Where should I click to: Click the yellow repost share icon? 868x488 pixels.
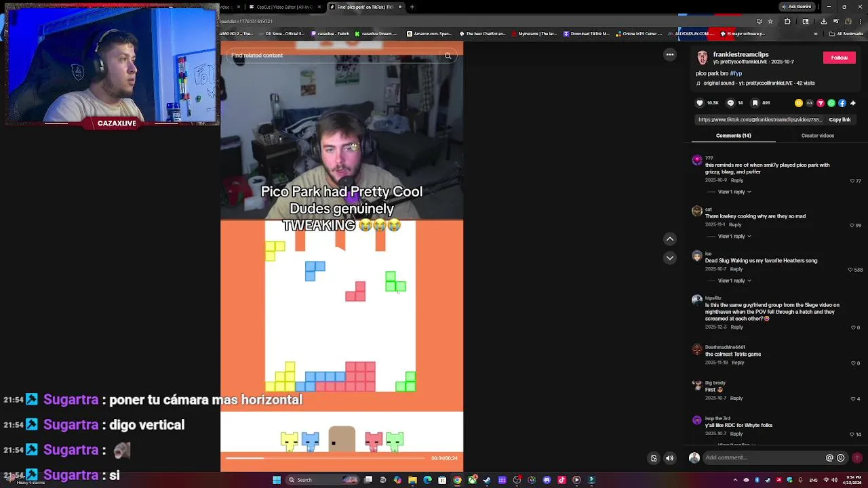coord(799,103)
